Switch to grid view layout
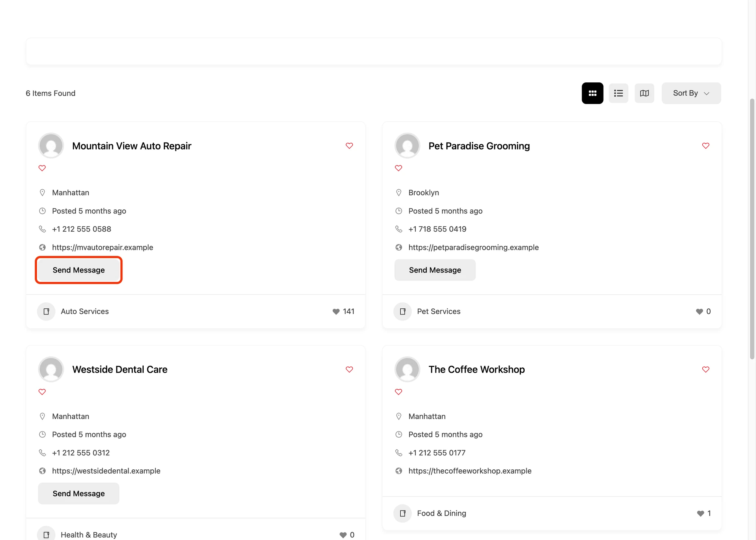The width and height of the screenshot is (756, 540). click(592, 93)
